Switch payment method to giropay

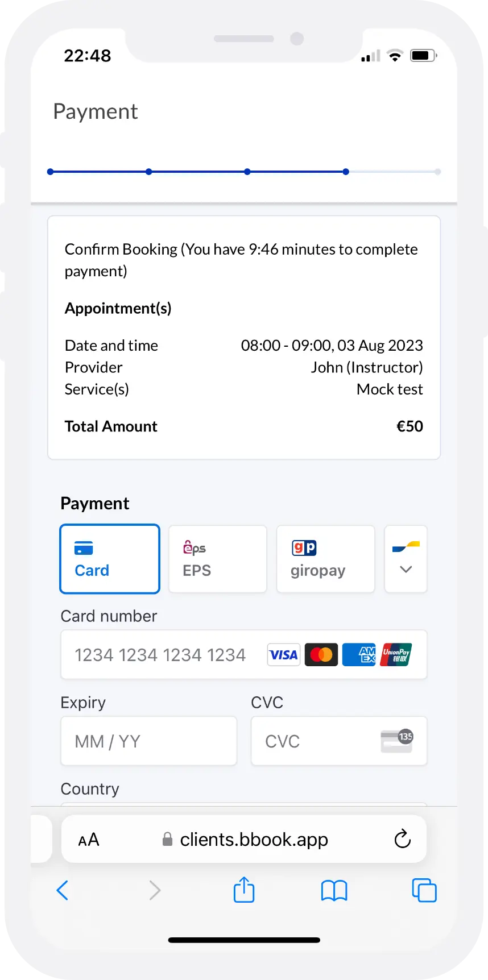(325, 559)
